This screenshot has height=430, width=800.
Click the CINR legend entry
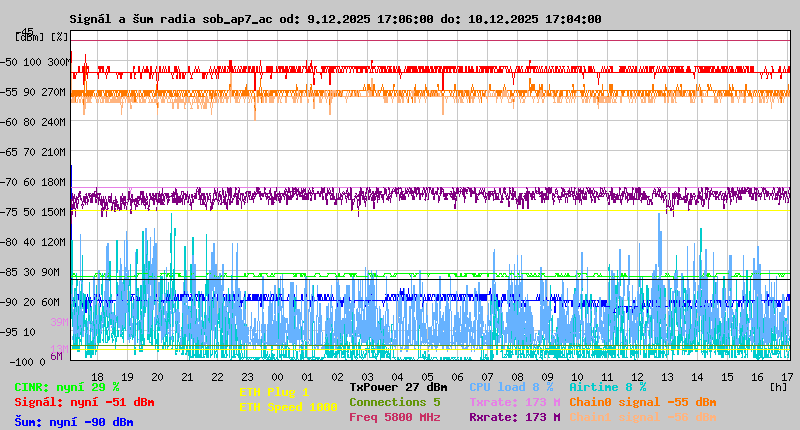pos(67,387)
